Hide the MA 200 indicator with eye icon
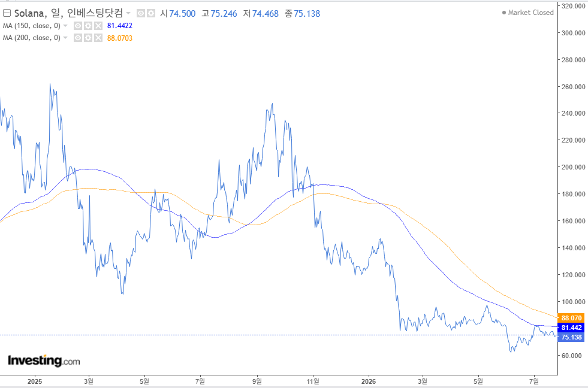This screenshot has height=388, width=588. [78, 38]
